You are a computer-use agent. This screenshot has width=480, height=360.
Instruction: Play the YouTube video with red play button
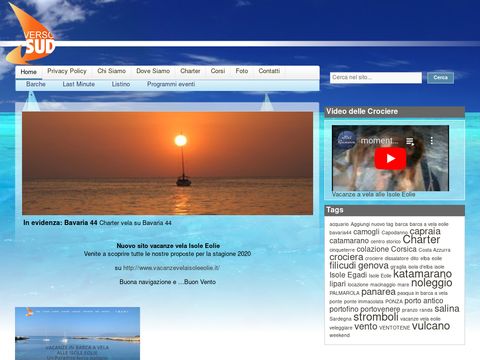tap(390, 158)
